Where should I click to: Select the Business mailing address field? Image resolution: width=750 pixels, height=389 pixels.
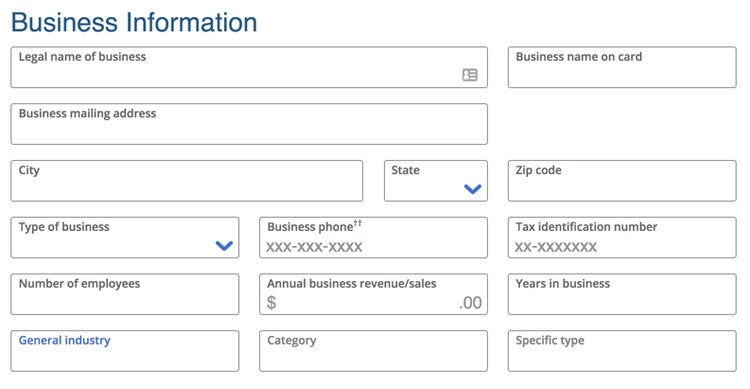[249, 124]
